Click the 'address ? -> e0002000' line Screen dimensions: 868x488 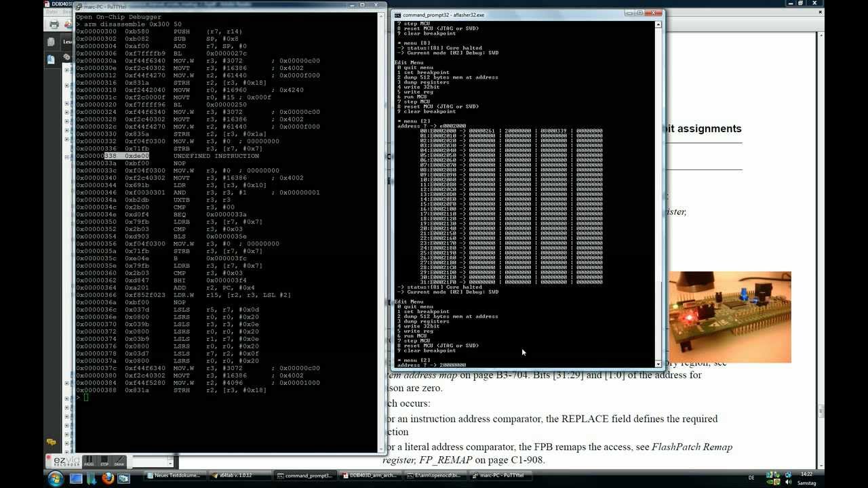(x=431, y=126)
